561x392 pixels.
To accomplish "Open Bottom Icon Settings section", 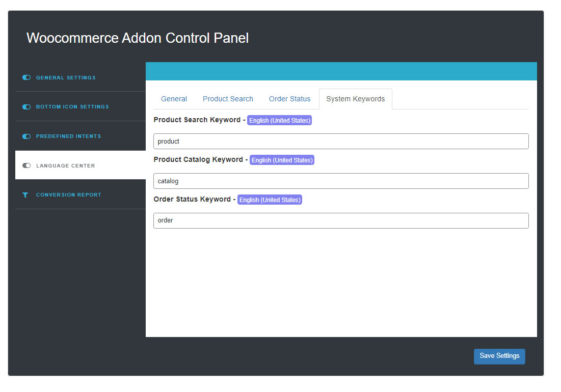I will point(81,107).
